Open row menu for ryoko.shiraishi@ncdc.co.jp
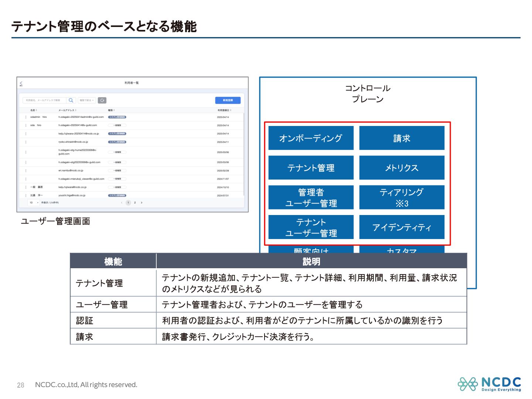This screenshot has height=399, width=532. point(26,142)
